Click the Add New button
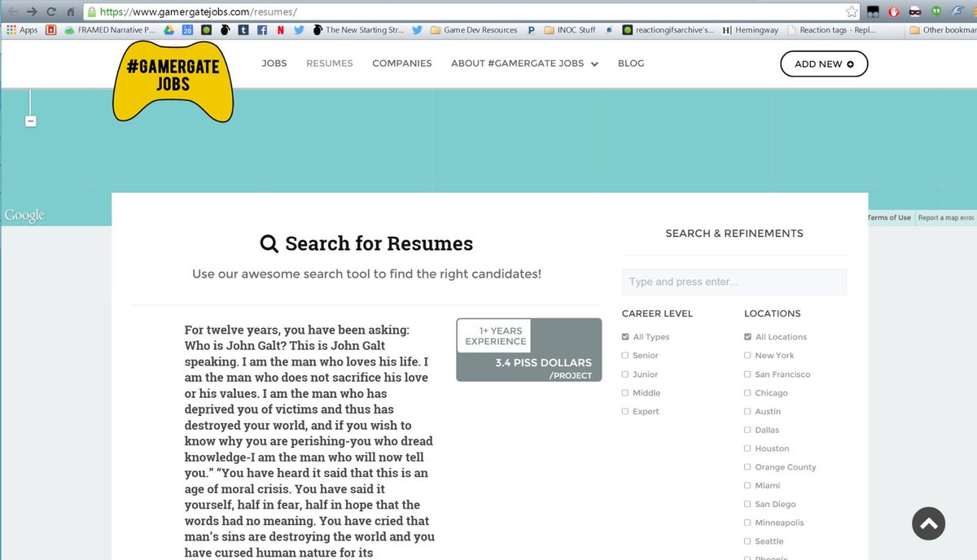This screenshot has height=560, width=977. click(x=824, y=63)
